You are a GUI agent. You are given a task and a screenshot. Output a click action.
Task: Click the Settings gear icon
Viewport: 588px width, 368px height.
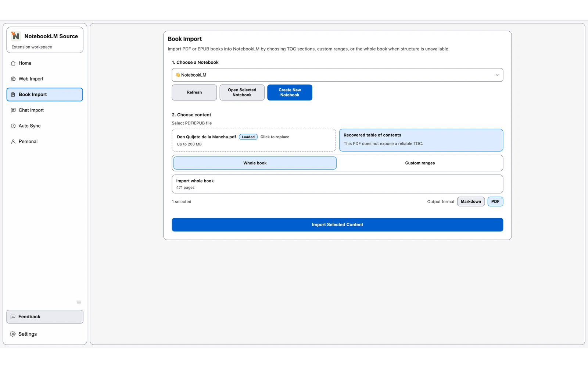point(13,334)
